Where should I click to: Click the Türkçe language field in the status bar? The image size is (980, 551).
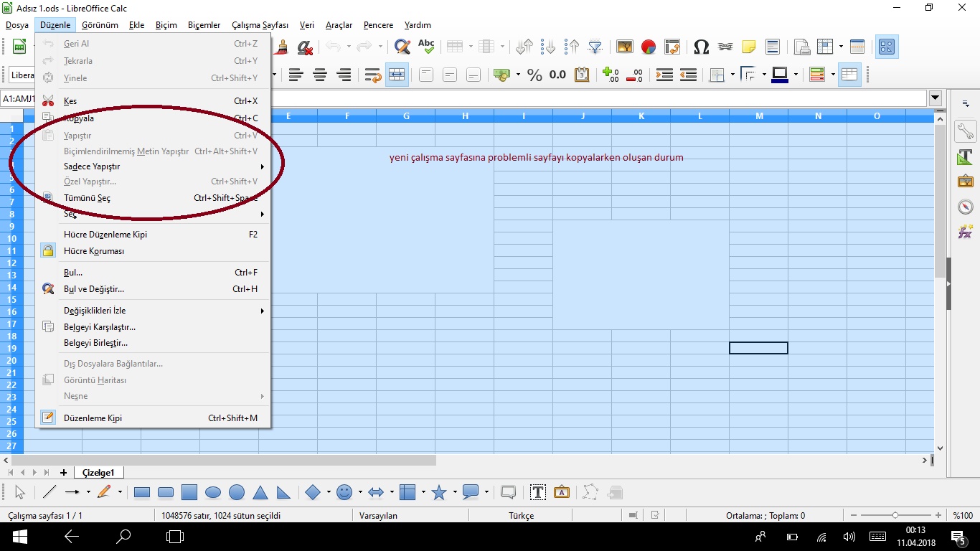click(522, 515)
